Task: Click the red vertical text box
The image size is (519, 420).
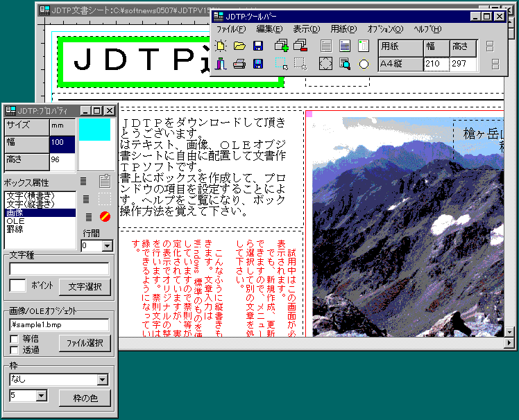Action: point(212,284)
